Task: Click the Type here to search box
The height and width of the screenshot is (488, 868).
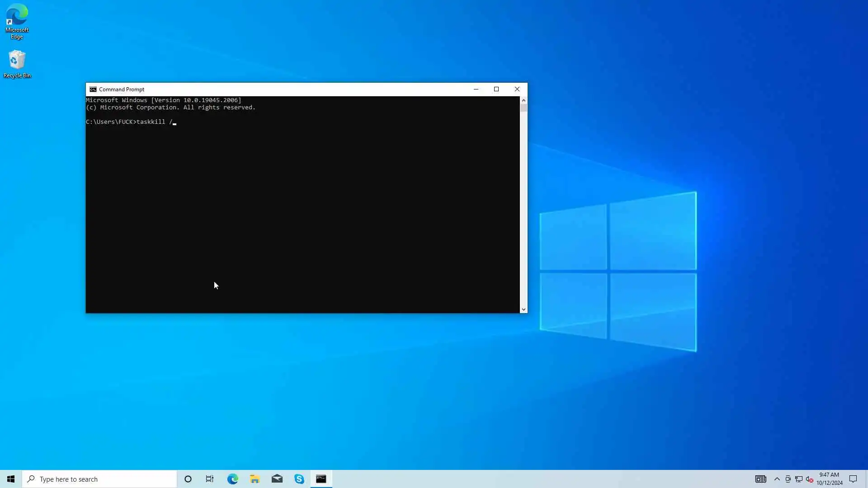Action: pyautogui.click(x=99, y=479)
